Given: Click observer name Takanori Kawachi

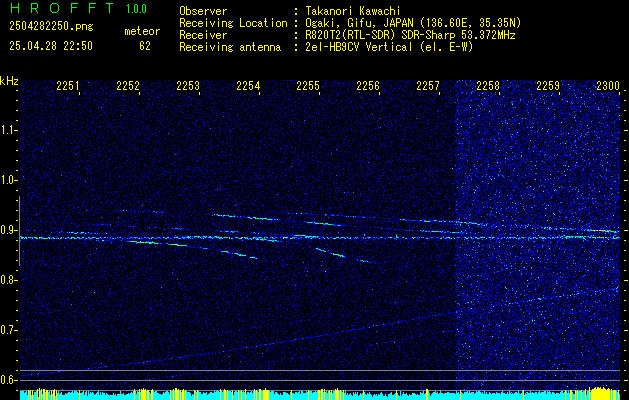Looking at the screenshot, I should point(353,11).
